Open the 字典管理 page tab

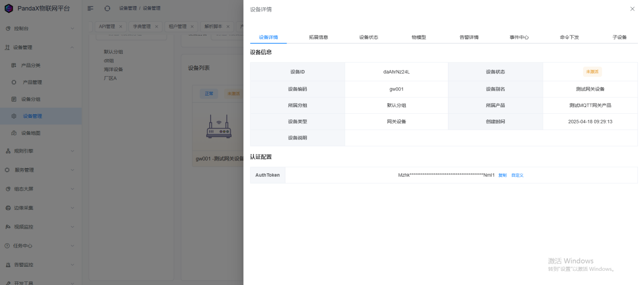coord(142,26)
